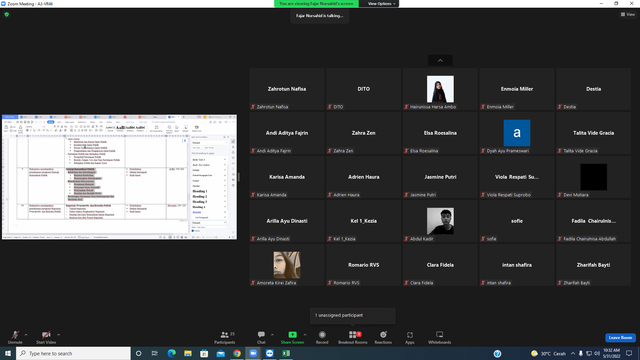This screenshot has width=640, height=360.
Task: Select Adrien Haura's participant tile
Action: tap(363, 177)
